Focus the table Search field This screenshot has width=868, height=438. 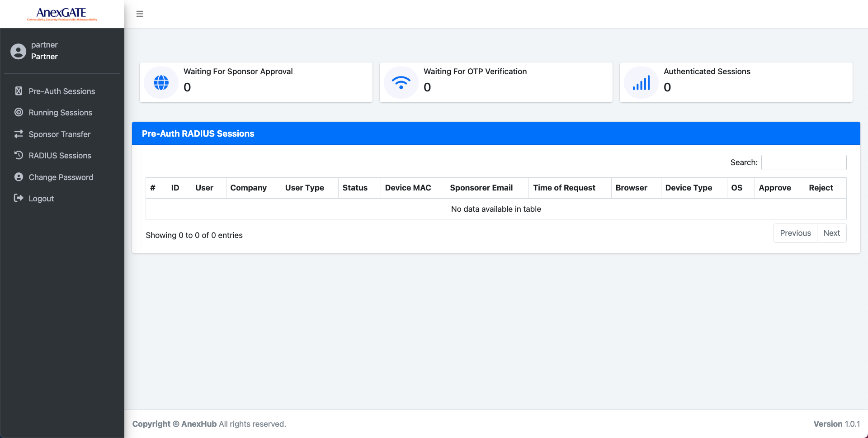(804, 162)
